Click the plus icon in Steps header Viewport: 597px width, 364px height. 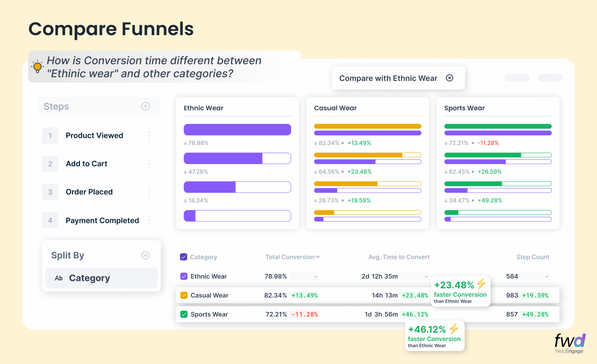[145, 106]
